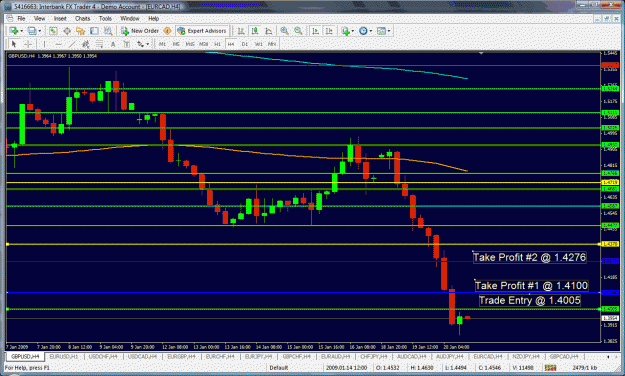Switch to the USDCHF,H4 chart tab
This screenshot has height=376, width=625.
pos(103,356)
